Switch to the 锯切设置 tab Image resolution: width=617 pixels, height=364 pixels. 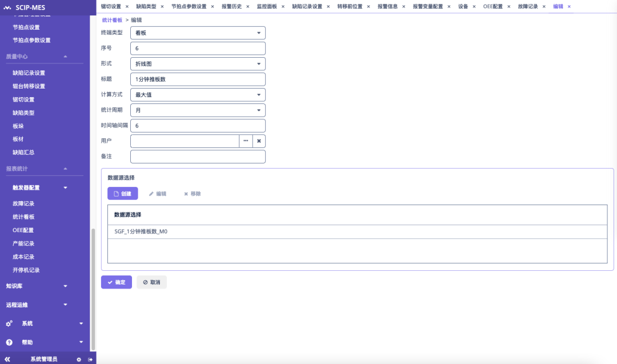(x=111, y=7)
